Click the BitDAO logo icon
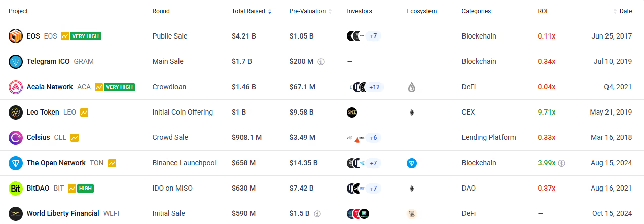 16,188
